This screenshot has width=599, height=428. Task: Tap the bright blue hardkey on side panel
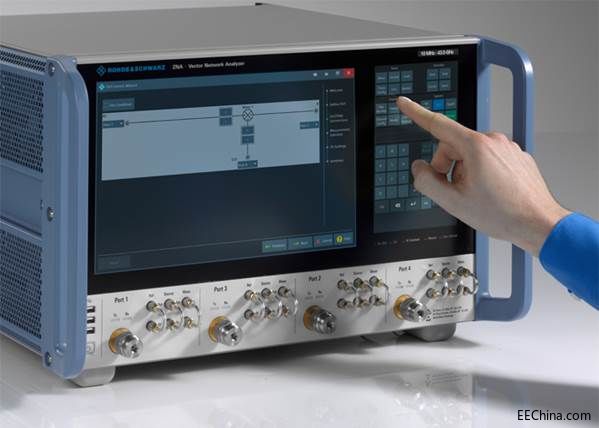coord(438,104)
